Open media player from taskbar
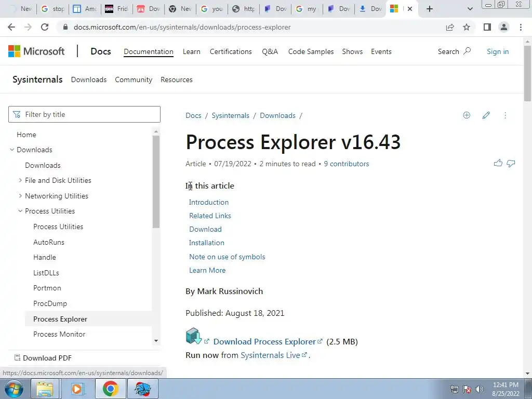532x399 pixels. pyautogui.click(x=77, y=389)
